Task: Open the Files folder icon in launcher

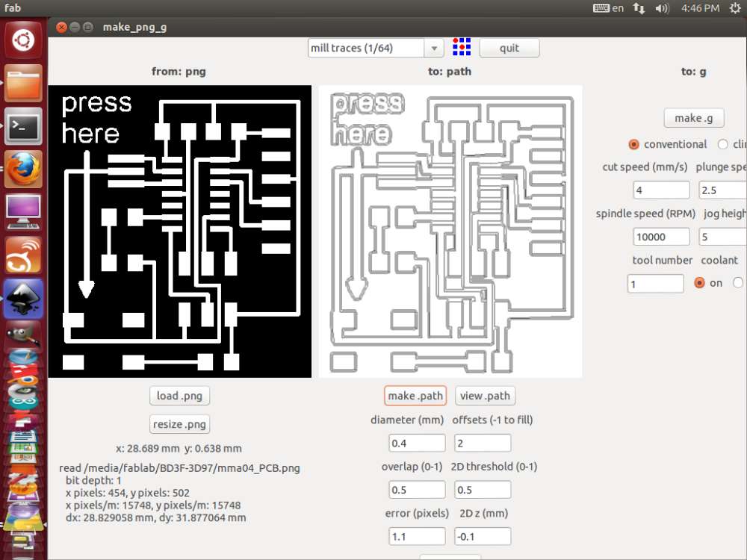Action: click(x=23, y=84)
